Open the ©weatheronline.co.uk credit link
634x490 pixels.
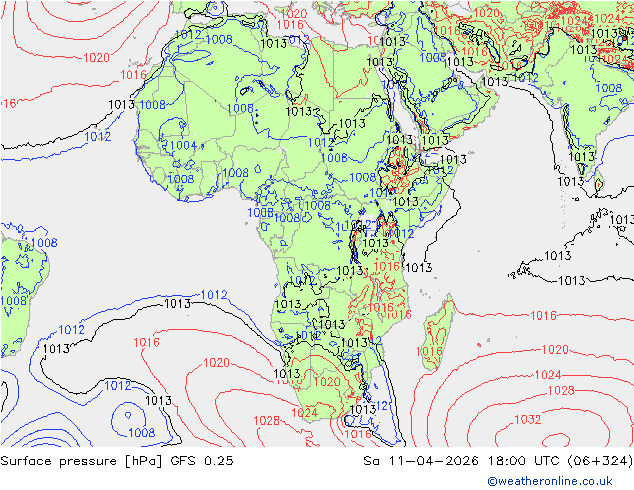coord(550,481)
